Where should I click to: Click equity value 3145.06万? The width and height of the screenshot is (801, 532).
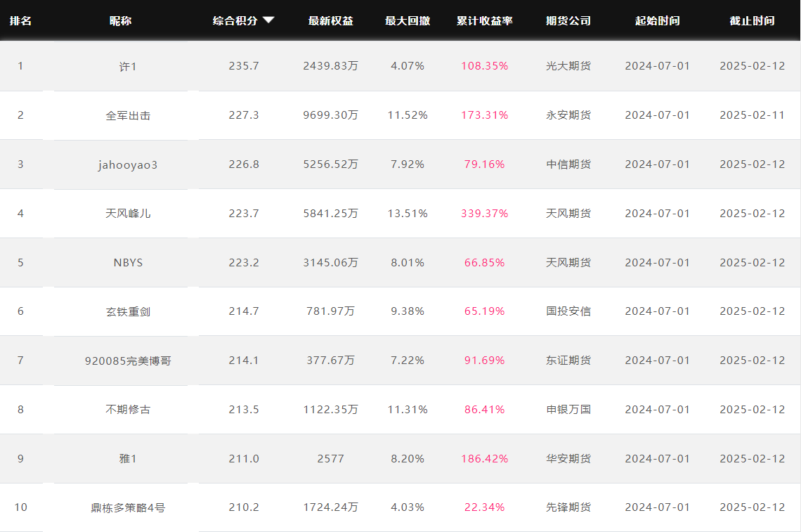330,262
